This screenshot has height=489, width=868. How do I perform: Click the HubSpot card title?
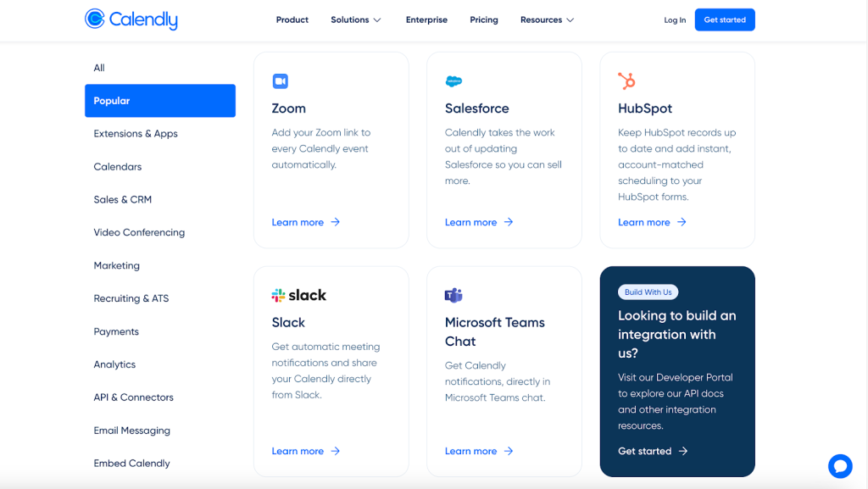click(x=645, y=108)
